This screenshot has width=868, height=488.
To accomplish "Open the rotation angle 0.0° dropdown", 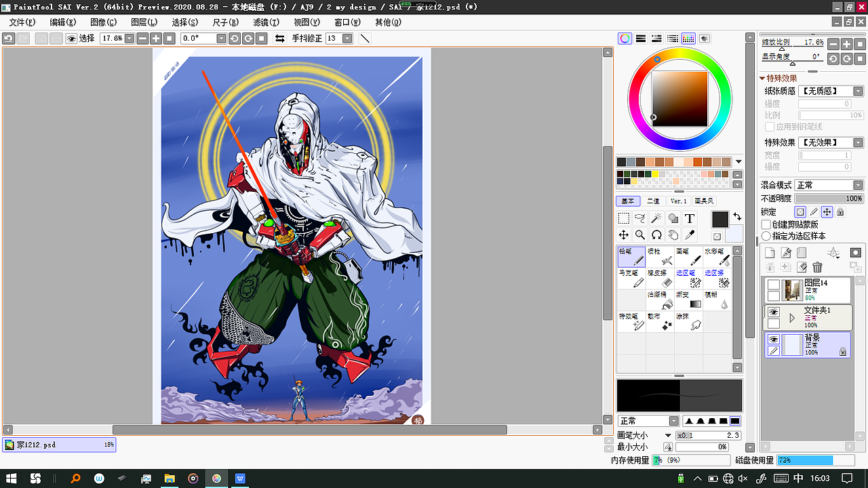I will [x=221, y=39].
